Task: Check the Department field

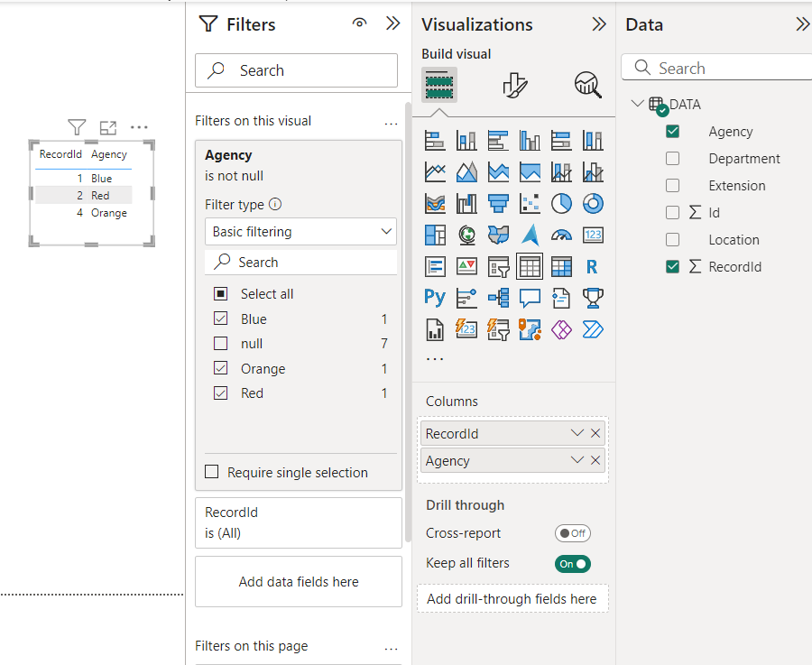Action: click(x=672, y=158)
